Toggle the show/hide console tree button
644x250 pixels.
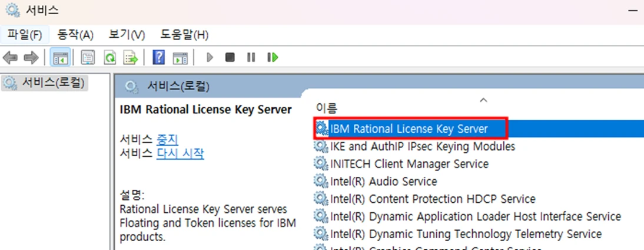pyautogui.click(x=61, y=58)
